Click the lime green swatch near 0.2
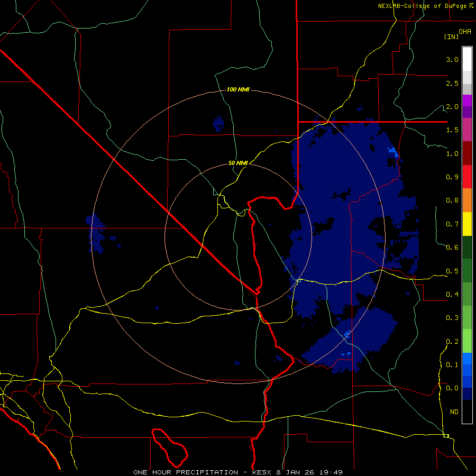Viewport: 476px width, 476px height. [467, 341]
